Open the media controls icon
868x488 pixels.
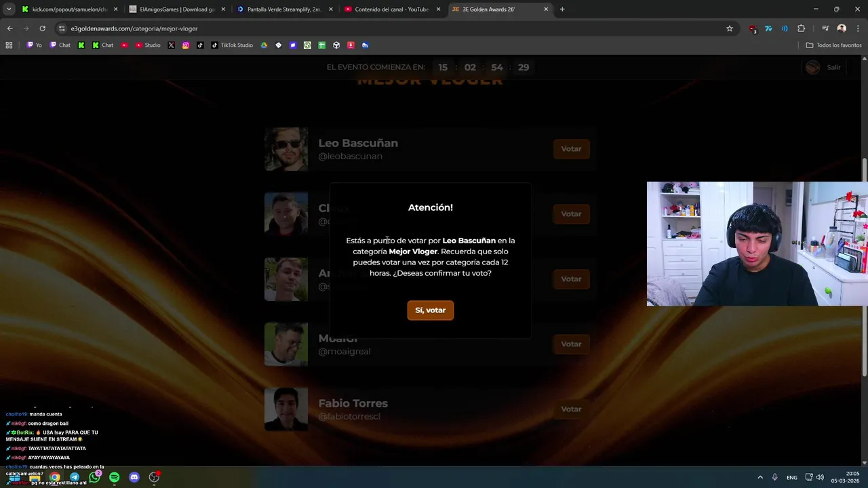click(825, 28)
